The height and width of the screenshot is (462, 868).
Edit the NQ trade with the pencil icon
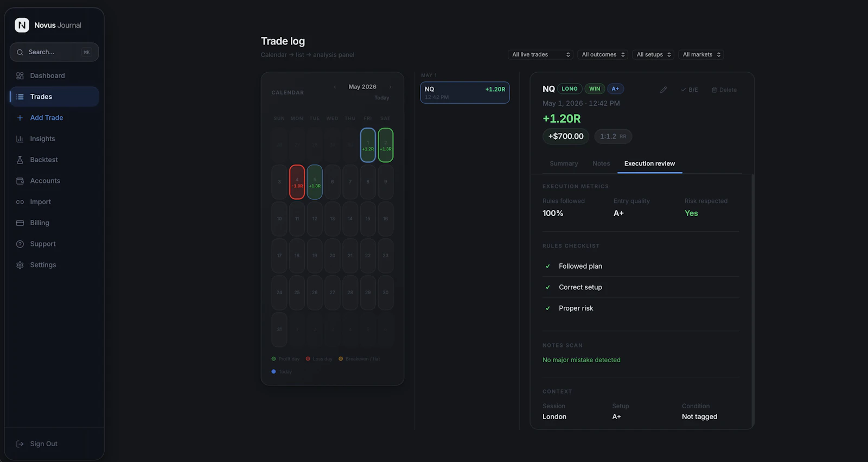pyautogui.click(x=663, y=90)
